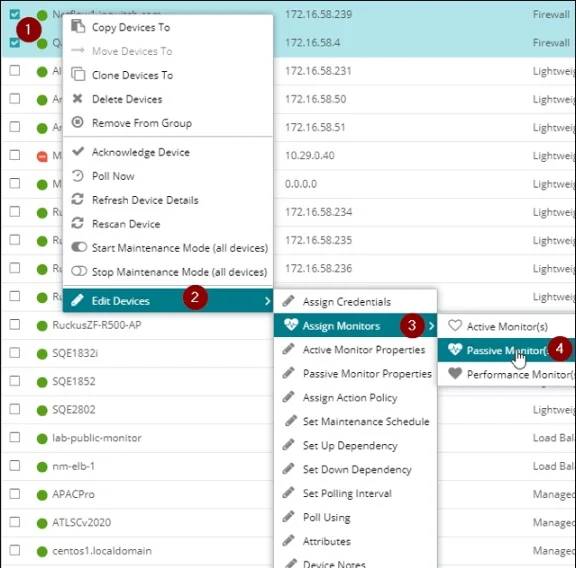Click the green status icon of lab-public-monitor
This screenshot has height=568, width=576.
(x=42, y=438)
